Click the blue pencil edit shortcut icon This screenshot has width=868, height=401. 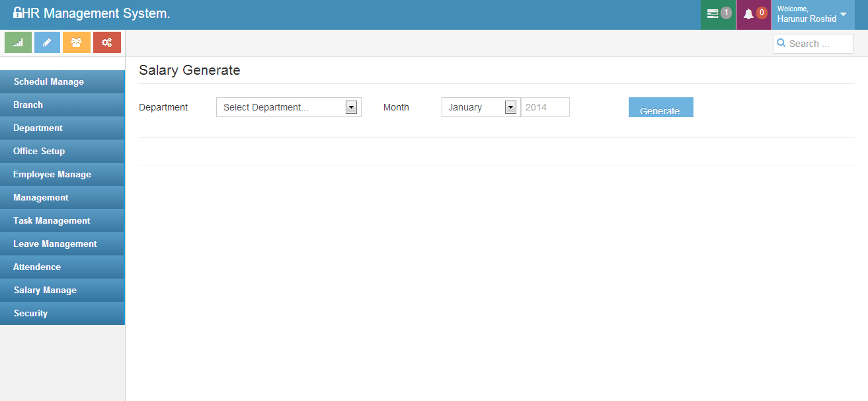[x=47, y=42]
